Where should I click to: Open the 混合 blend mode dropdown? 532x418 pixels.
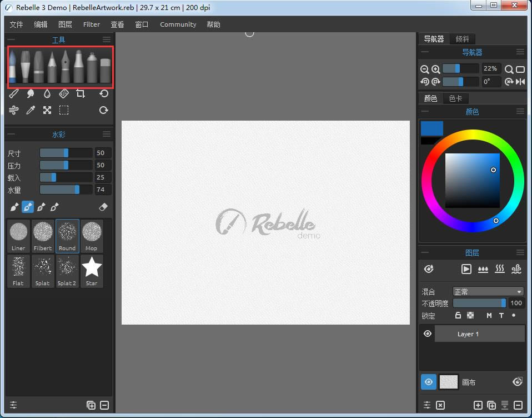click(x=488, y=292)
